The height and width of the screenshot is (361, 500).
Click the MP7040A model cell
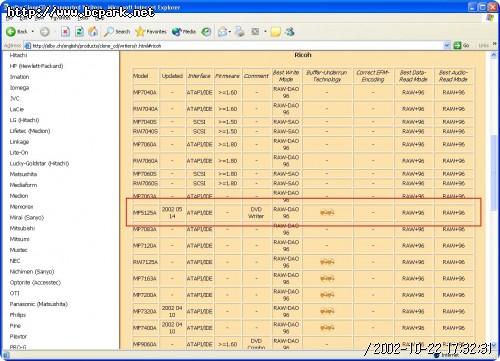click(145, 92)
